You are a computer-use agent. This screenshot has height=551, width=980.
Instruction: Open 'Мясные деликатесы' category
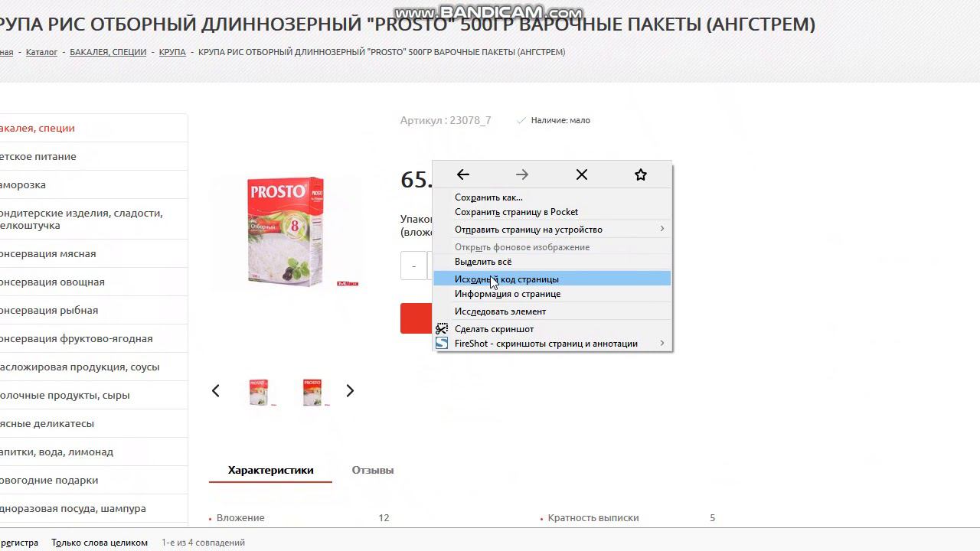[x=93, y=423]
